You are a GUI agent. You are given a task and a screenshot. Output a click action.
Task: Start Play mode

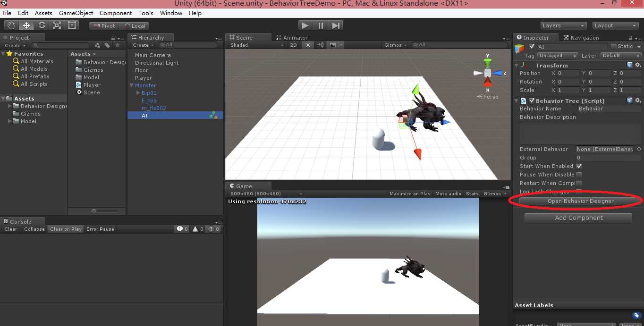coord(305,25)
